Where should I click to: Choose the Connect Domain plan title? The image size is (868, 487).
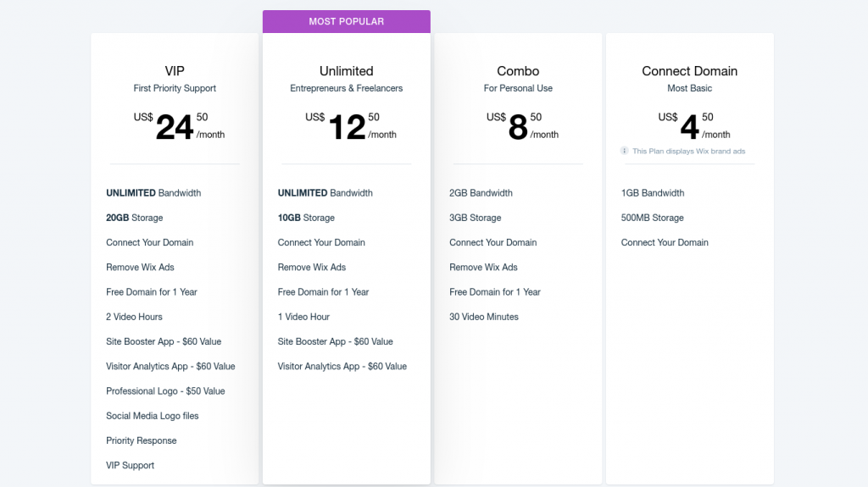(x=690, y=71)
